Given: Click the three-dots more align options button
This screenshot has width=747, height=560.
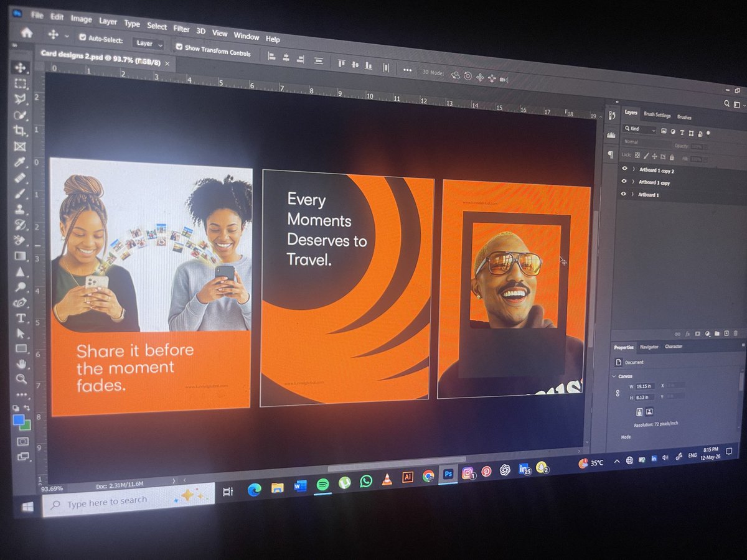Looking at the screenshot, I should pyautogui.click(x=407, y=70).
